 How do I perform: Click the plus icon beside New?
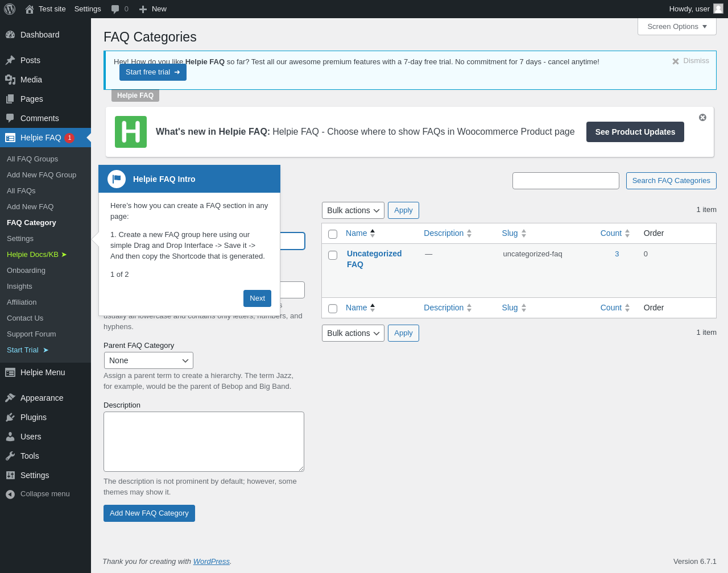pos(143,9)
